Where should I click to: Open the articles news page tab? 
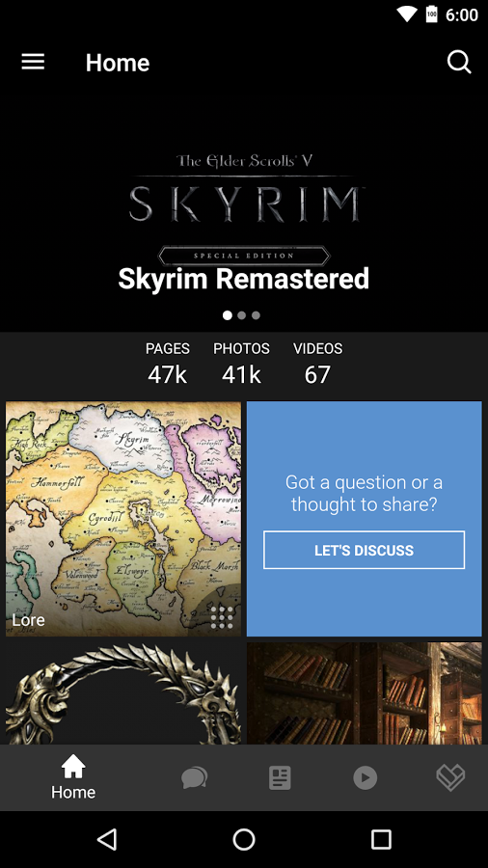tap(280, 777)
